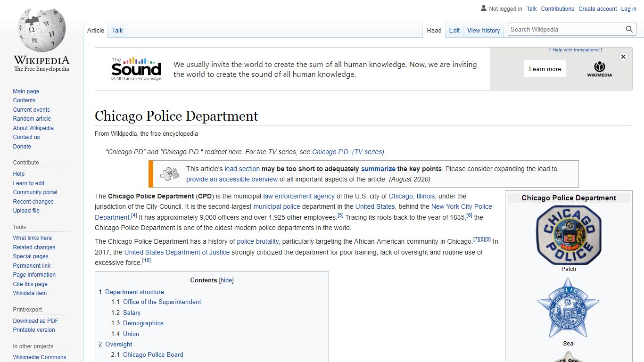644x362 pixels.
Task: Click the Donate link
Action: [x=22, y=147]
